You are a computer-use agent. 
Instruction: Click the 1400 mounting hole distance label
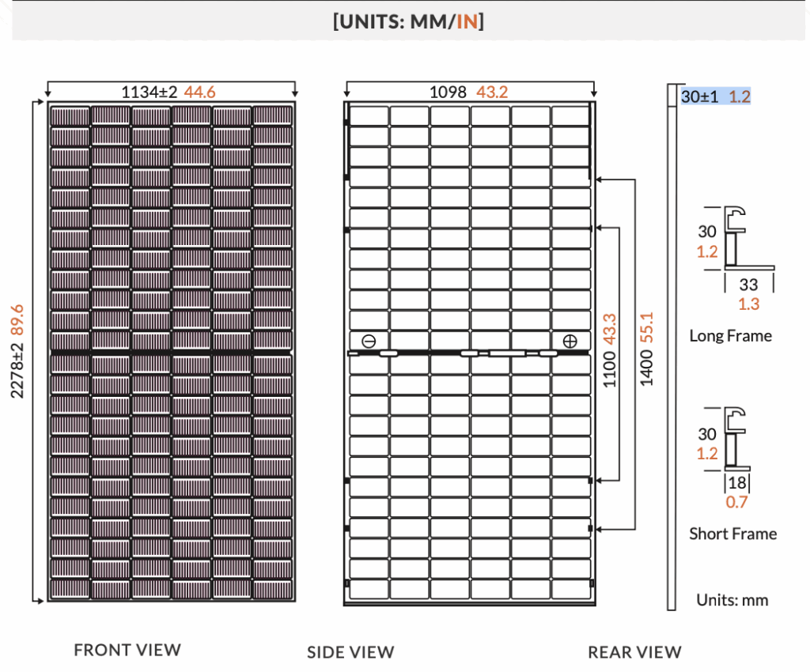[x=647, y=350]
